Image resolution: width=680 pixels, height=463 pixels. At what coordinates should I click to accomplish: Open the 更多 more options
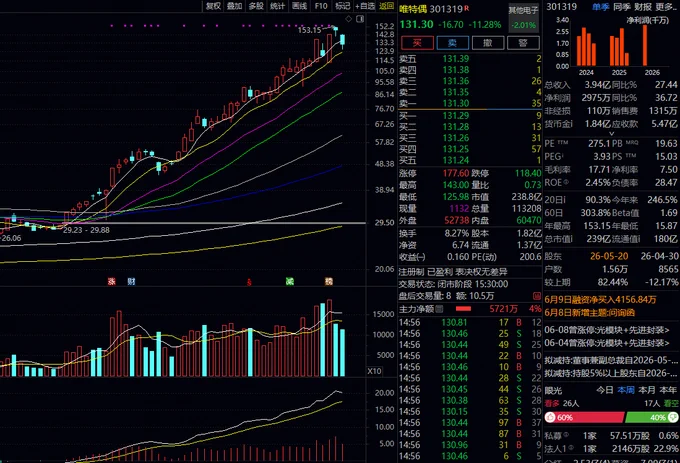[x=667, y=7]
